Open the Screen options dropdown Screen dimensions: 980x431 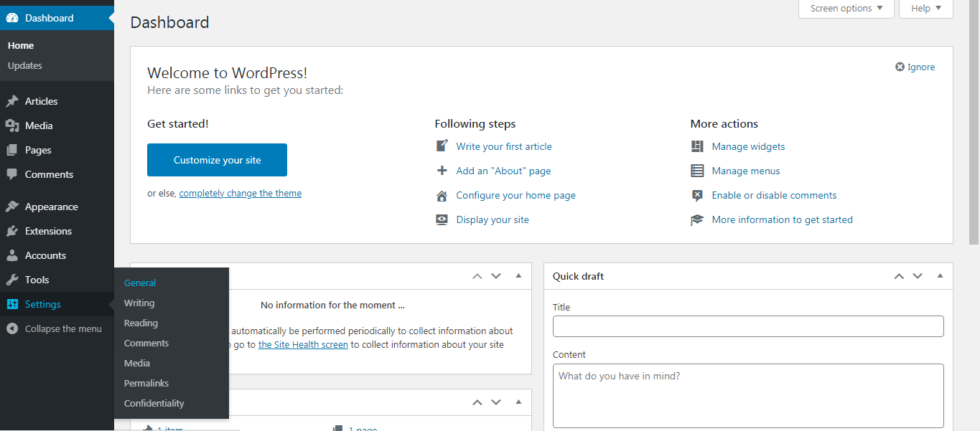click(846, 9)
